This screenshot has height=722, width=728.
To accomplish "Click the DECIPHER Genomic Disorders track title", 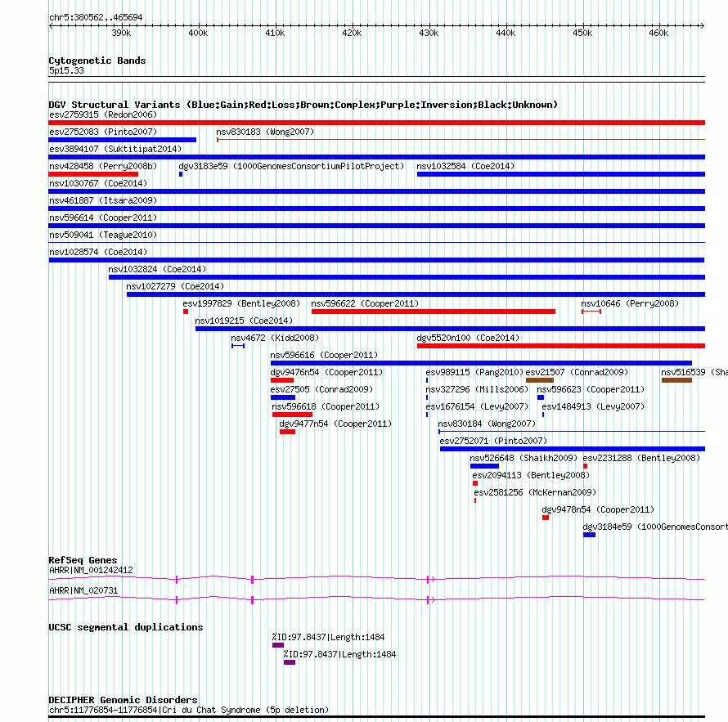I will coord(123,700).
